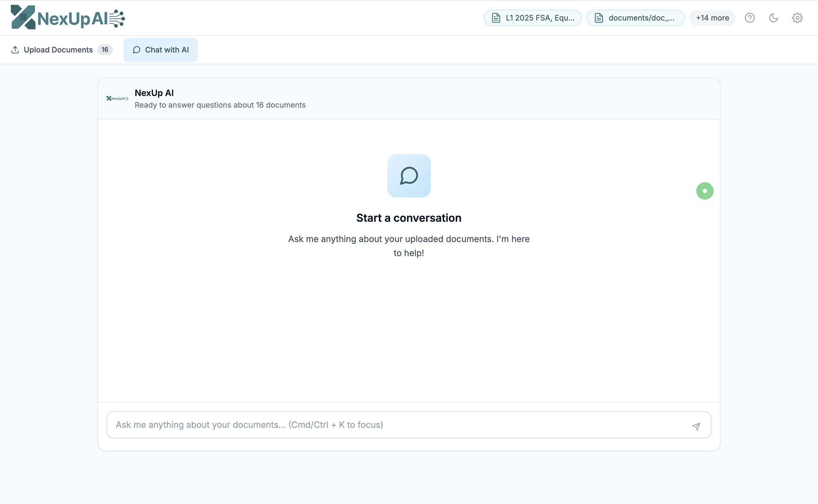The width and height of the screenshot is (818, 504).
Task: Click the green floating circle indicator
Action: (x=705, y=191)
